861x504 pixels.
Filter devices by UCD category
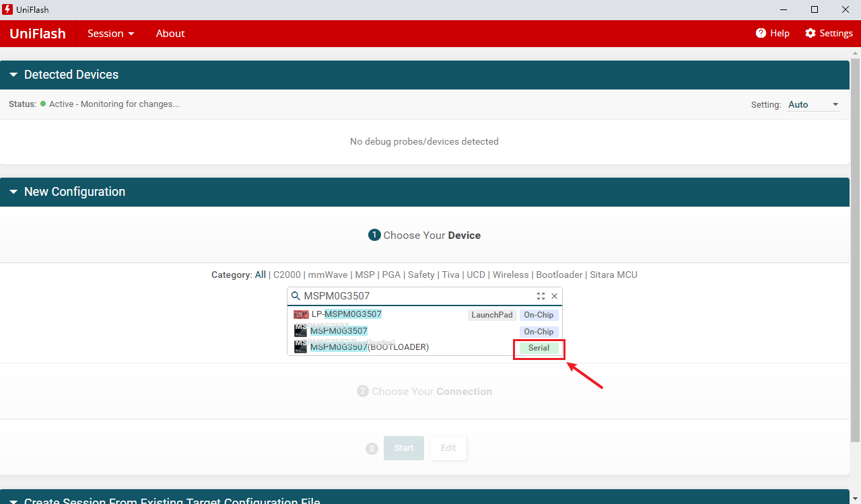tap(476, 275)
